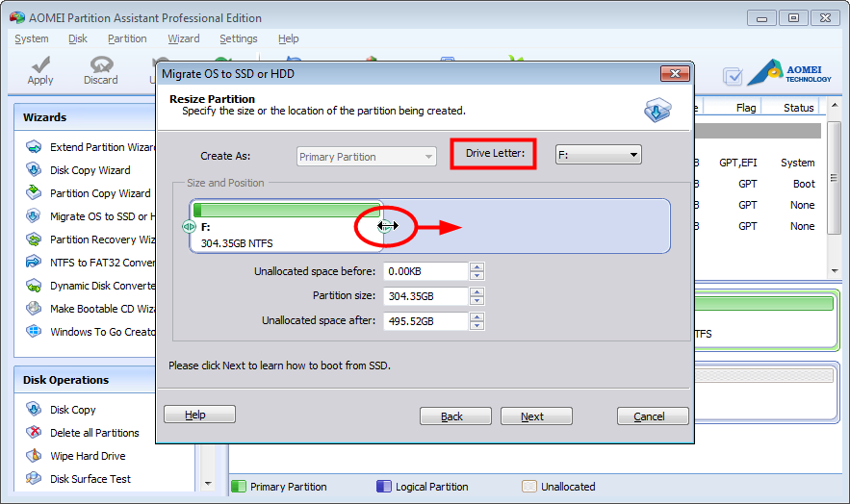The height and width of the screenshot is (504, 850).
Task: Open the Create As Primary Partition dropdown
Action: click(x=367, y=157)
